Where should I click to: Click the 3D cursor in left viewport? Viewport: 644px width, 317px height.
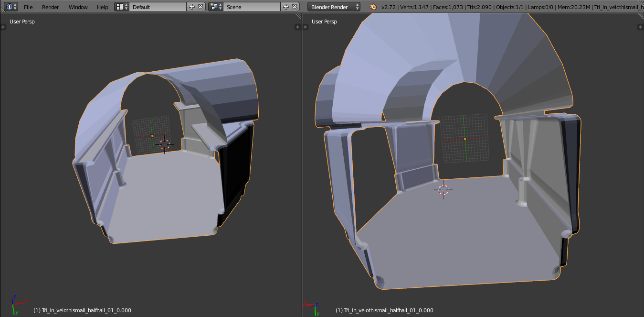(165, 144)
